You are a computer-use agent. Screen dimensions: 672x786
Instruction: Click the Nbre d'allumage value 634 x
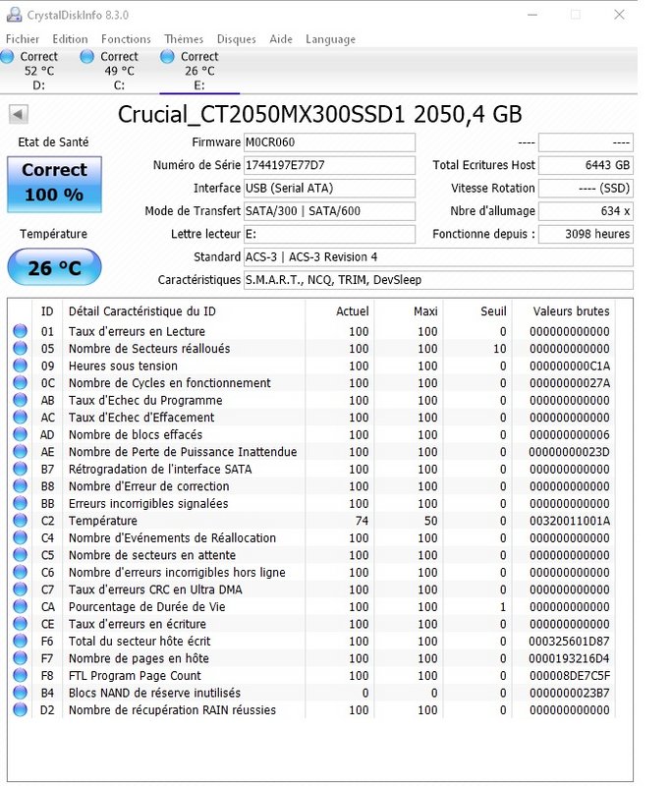click(x=586, y=211)
